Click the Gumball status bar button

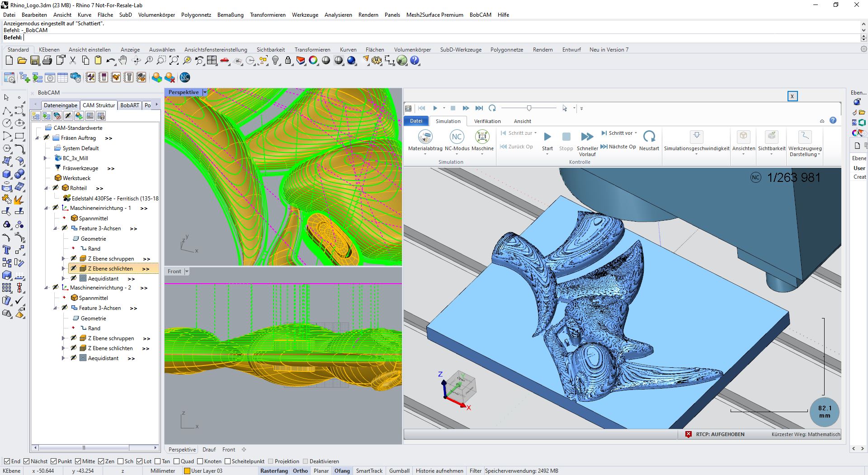point(399,471)
